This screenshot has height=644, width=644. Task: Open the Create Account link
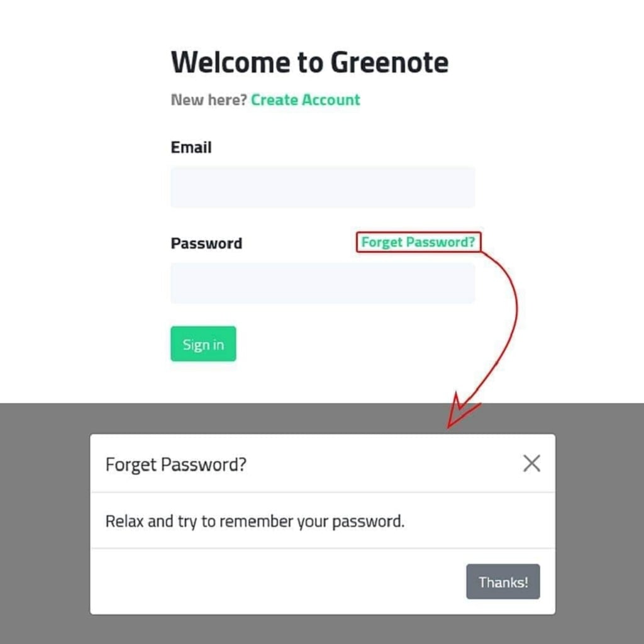305,100
